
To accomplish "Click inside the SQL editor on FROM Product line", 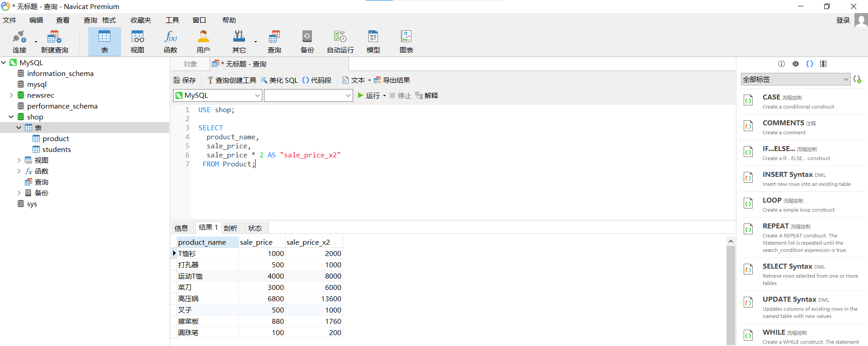I will (x=229, y=164).
